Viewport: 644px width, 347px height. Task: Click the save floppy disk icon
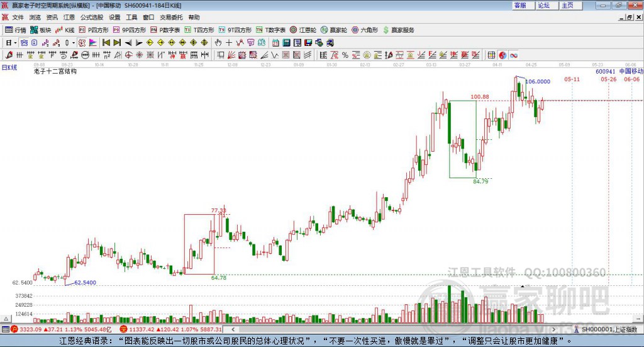[308, 43]
